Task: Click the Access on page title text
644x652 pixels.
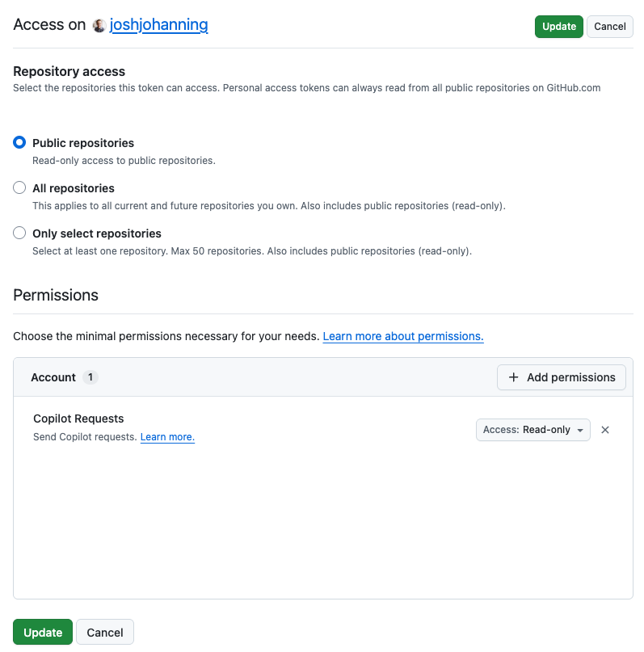Action: pos(49,25)
